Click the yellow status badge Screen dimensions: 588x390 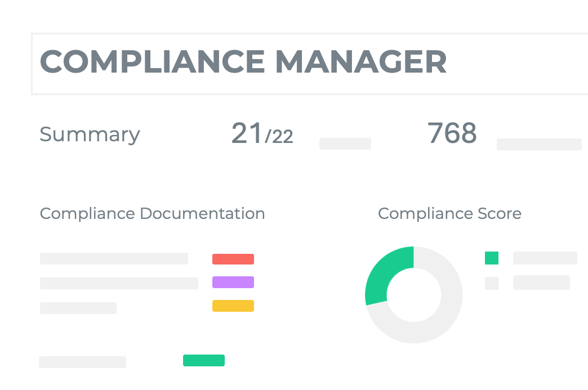(x=233, y=306)
